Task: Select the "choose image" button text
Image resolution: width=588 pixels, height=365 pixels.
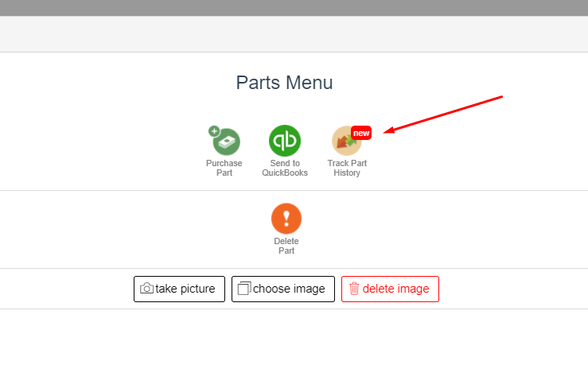Action: 289,289
